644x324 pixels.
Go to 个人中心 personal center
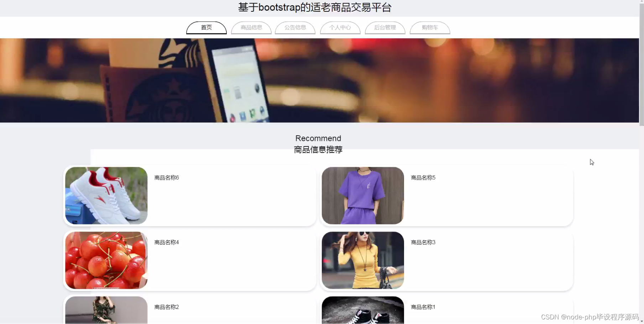point(340,27)
